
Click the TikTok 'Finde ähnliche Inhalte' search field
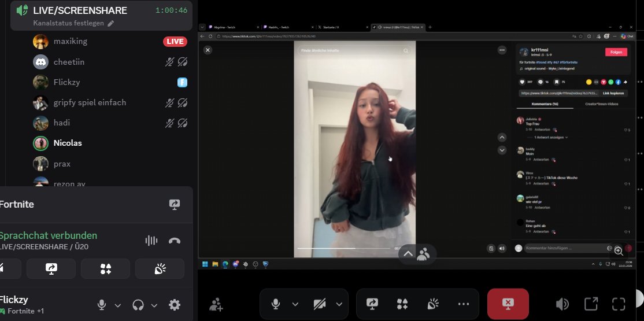[x=354, y=50]
